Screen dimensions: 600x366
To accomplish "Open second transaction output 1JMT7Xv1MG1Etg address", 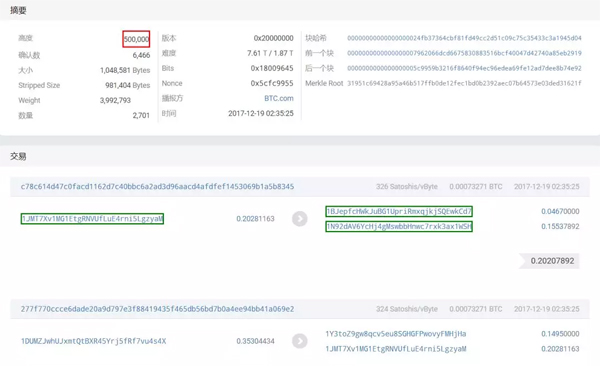I will (396, 349).
